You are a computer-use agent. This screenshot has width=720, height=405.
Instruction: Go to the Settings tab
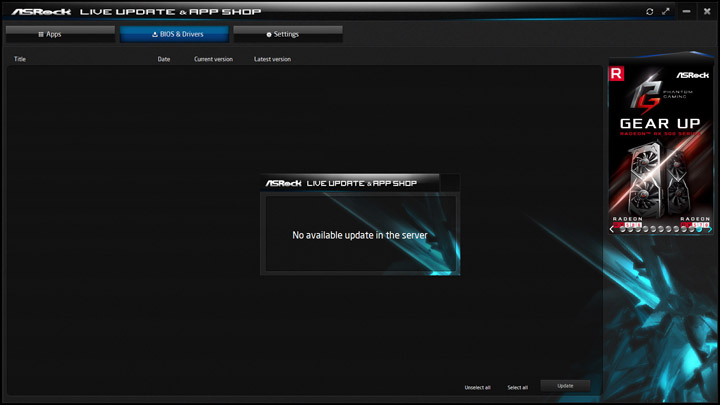[288, 34]
